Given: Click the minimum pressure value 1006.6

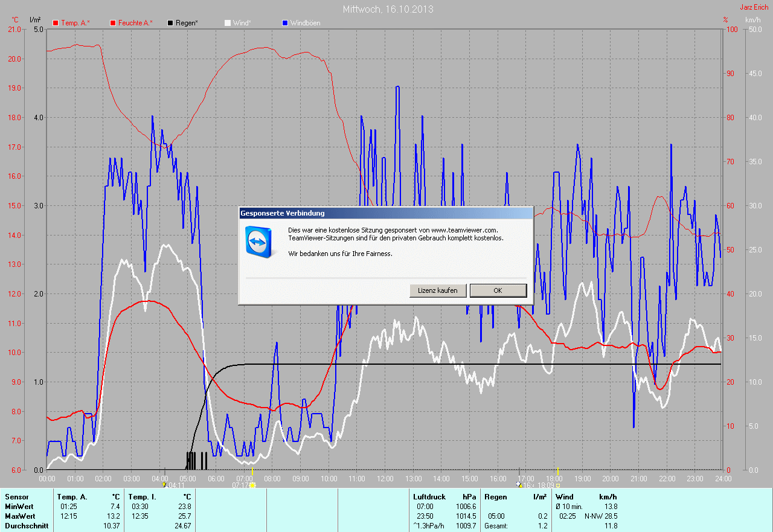Looking at the screenshot, I should (x=466, y=507).
